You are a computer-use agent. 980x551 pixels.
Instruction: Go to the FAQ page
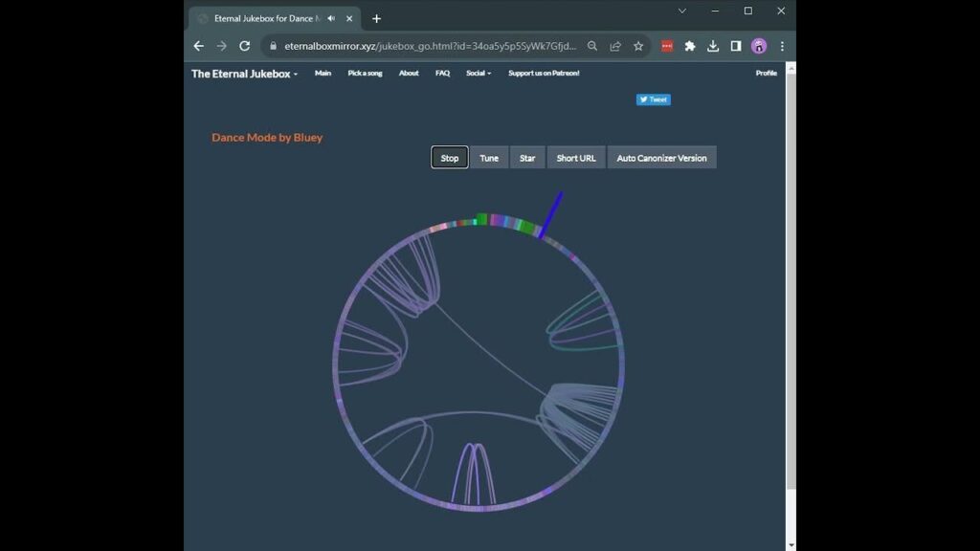[442, 74]
